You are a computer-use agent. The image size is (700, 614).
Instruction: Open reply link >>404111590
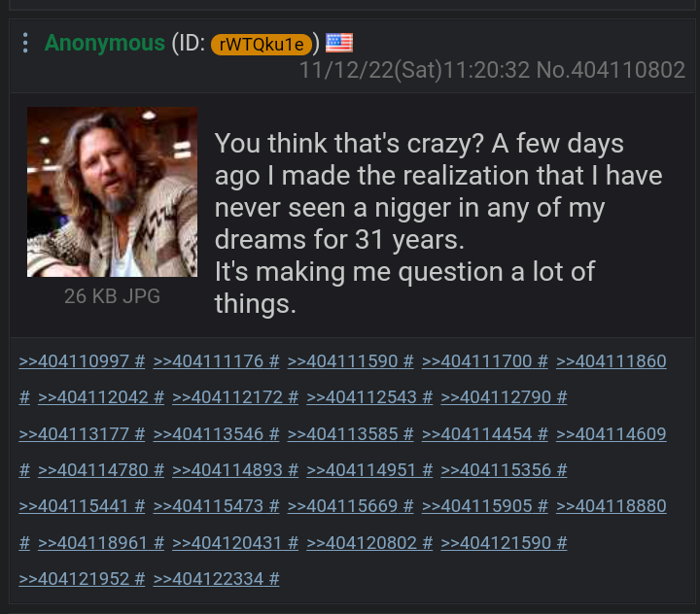[342, 361]
